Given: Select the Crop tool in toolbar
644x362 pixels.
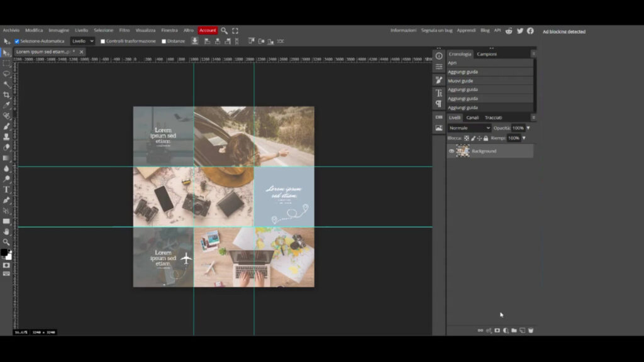Looking at the screenshot, I should 6,94.
